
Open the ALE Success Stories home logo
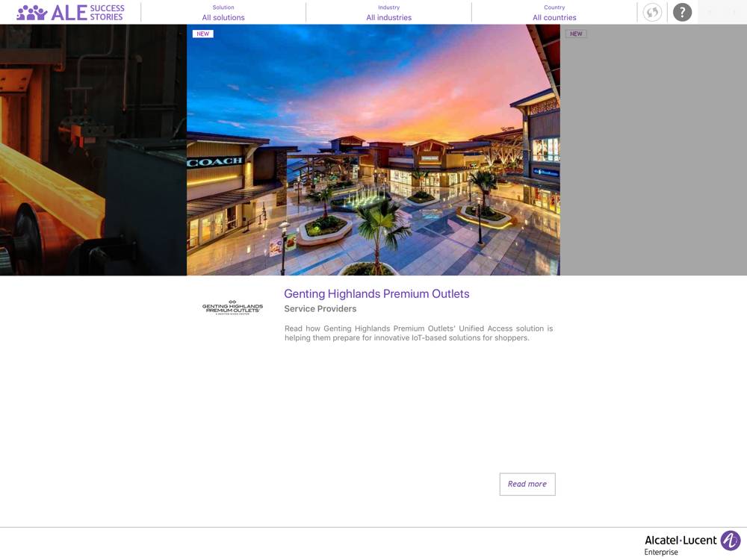pyautogui.click(x=70, y=13)
